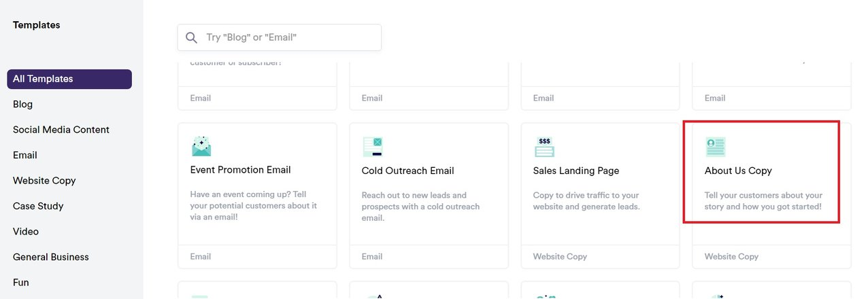
Task: Click the Sales Landing Page description text
Action: [x=586, y=200]
